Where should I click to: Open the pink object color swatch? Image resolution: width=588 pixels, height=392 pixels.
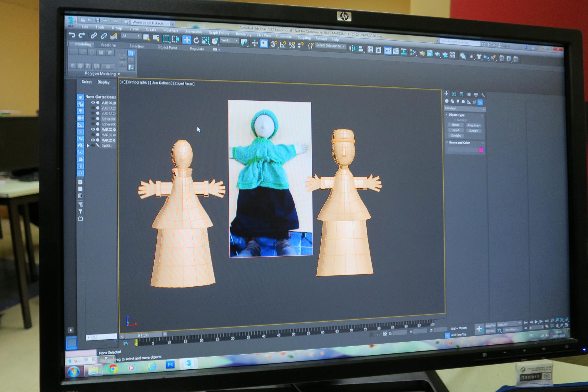pos(481,150)
